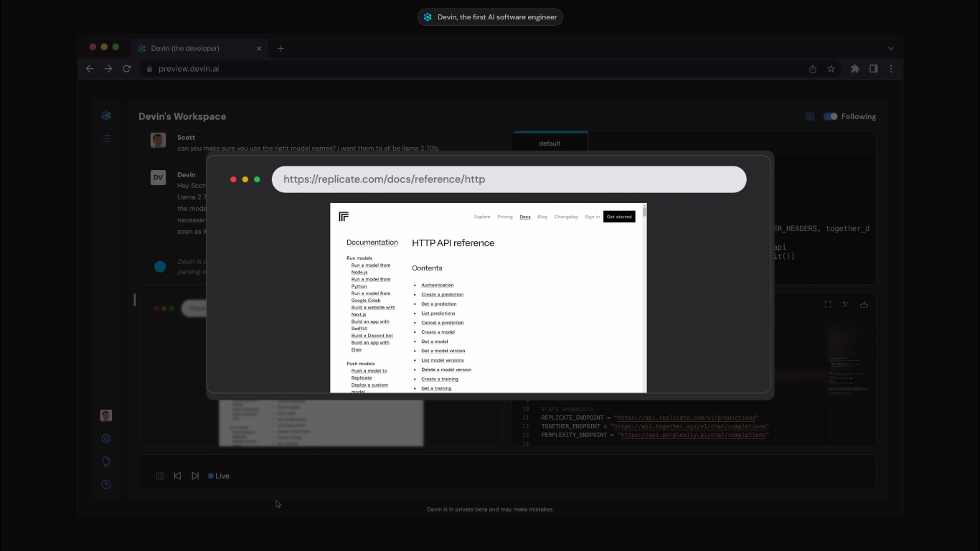Open Run a model from Node.js
This screenshot has width=980, height=551.
click(x=371, y=269)
